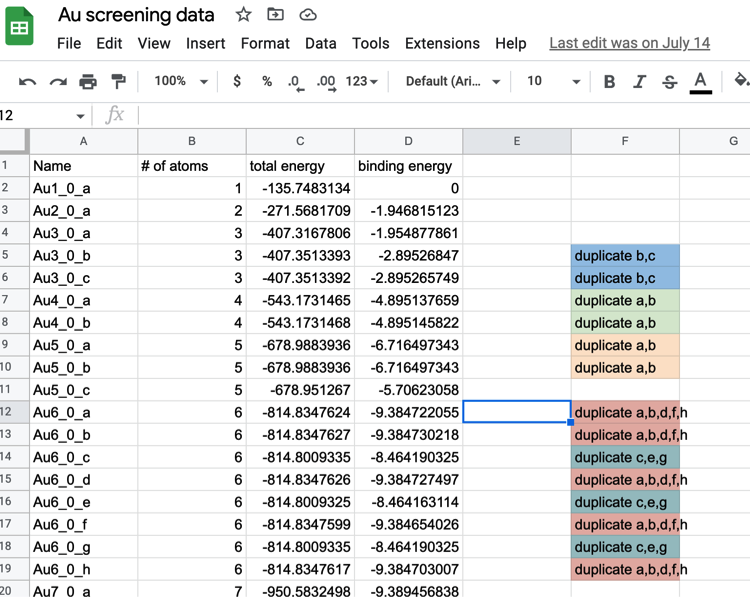
Task: Open the Extensions menu
Action: click(442, 43)
